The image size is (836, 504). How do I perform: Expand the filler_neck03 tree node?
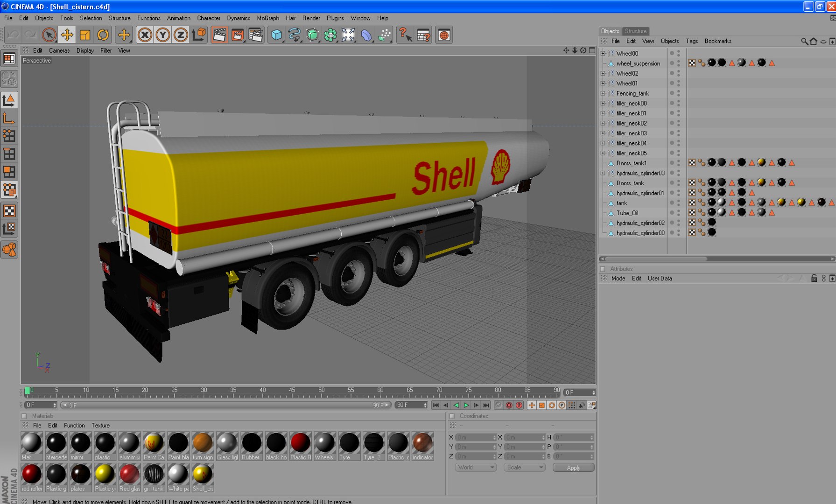(603, 133)
